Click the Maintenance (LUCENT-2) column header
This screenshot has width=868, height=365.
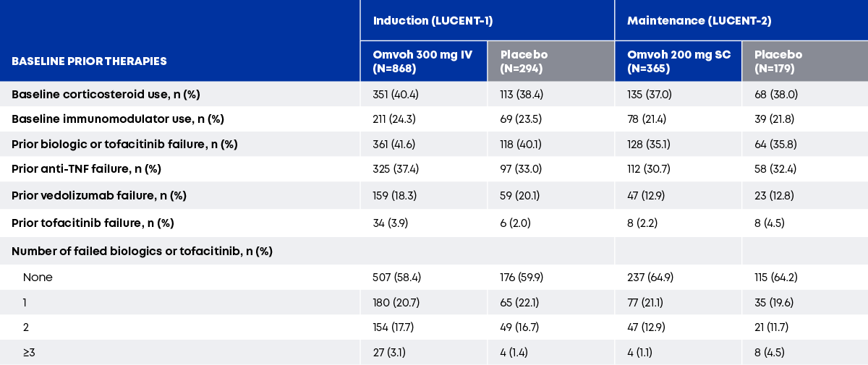(x=699, y=20)
